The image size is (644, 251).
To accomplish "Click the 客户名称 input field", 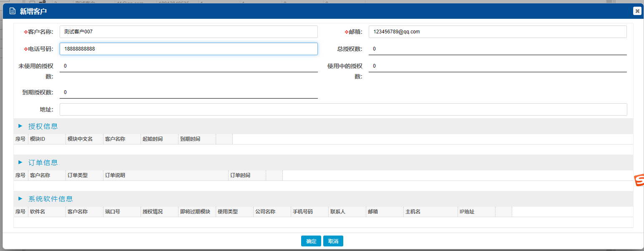I will pyautogui.click(x=189, y=32).
